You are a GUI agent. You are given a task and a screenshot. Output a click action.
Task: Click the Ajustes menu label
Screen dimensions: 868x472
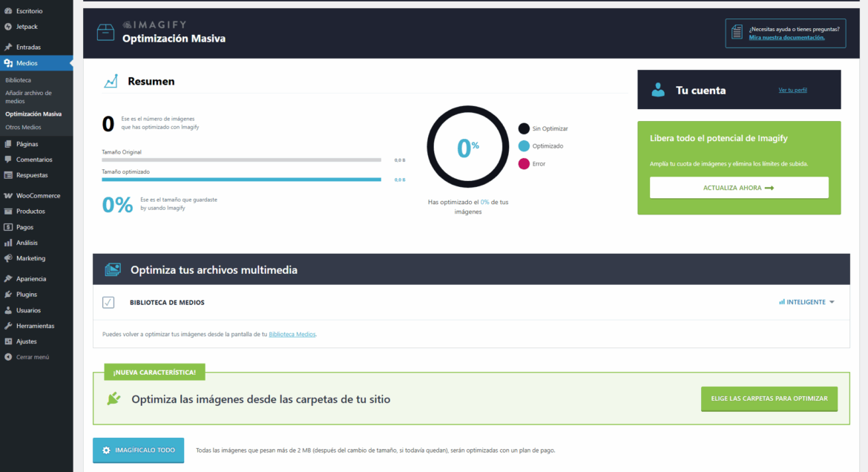[x=27, y=342]
